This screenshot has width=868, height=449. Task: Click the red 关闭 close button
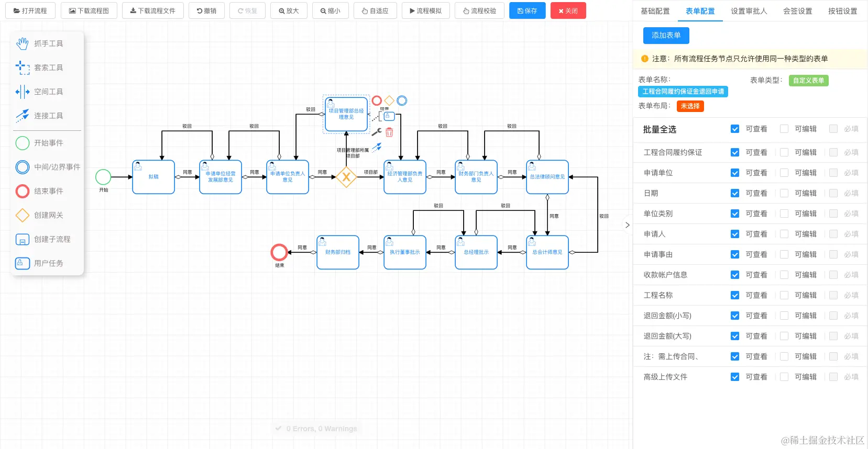[568, 10]
